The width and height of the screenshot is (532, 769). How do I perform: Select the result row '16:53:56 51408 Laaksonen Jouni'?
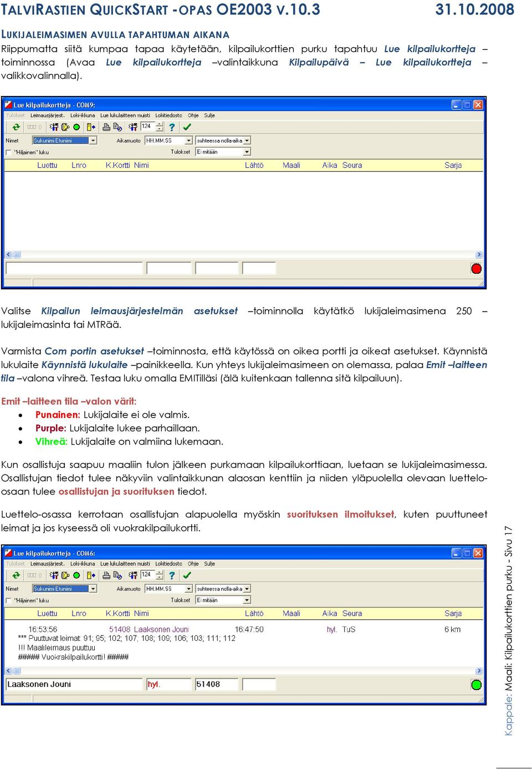click(244, 630)
